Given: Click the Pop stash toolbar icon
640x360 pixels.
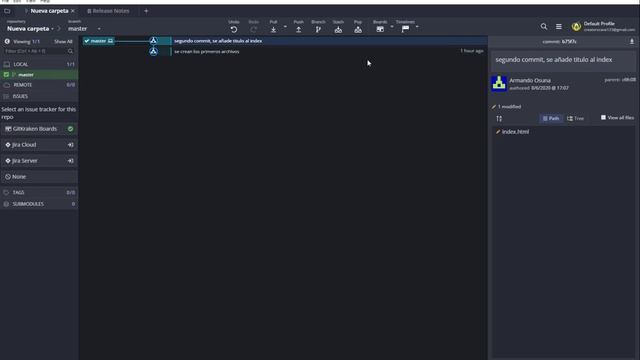Looking at the screenshot, I should click(358, 29).
